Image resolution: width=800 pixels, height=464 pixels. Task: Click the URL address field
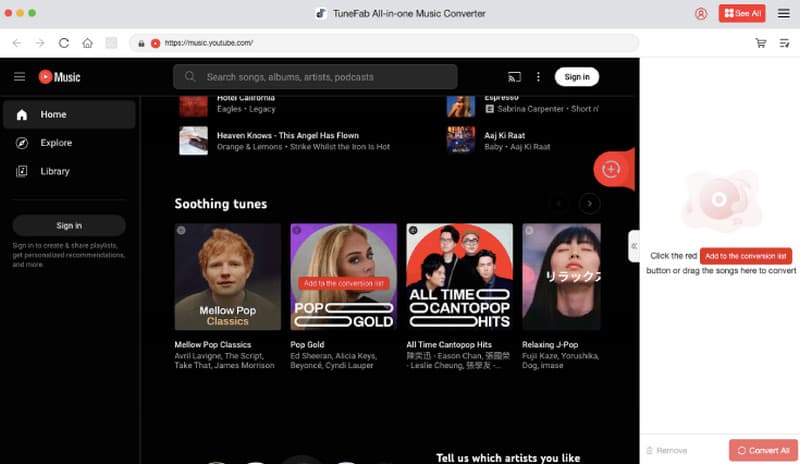(384, 43)
